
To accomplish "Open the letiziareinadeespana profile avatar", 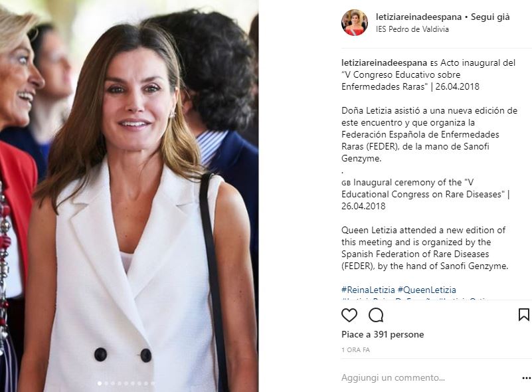I will [355, 23].
